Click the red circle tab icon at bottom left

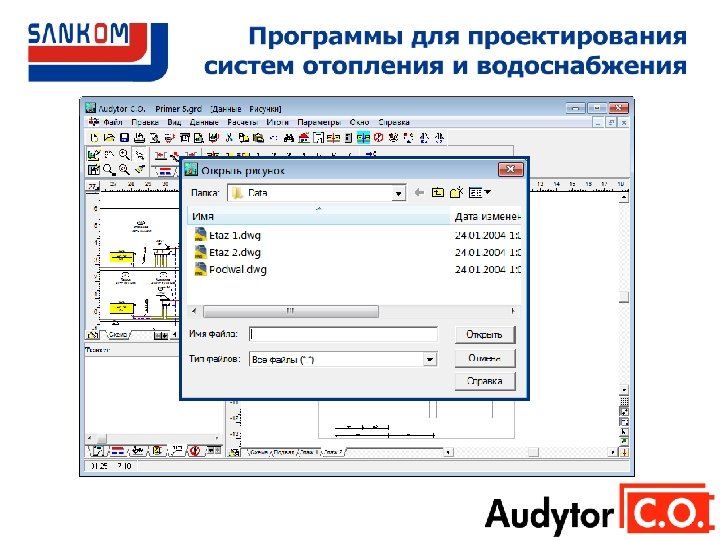195,451
